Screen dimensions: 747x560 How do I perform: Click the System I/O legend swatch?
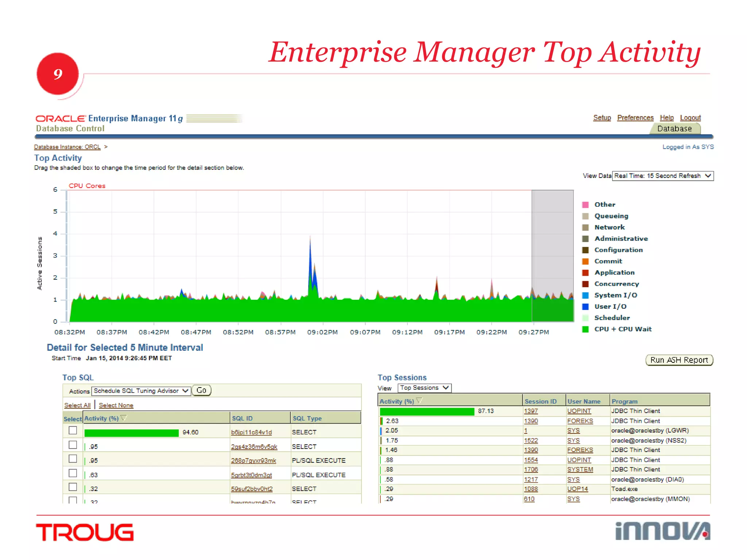tap(585, 295)
